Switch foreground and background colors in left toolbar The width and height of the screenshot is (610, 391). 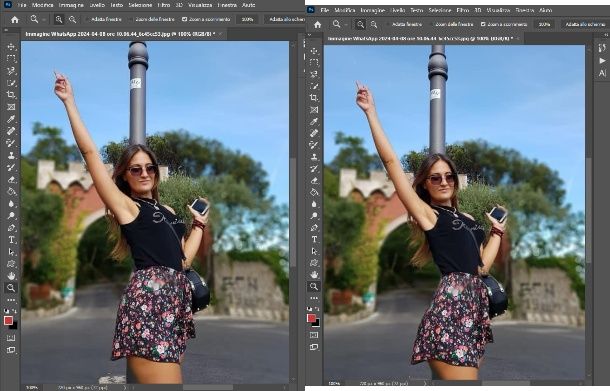[14, 311]
